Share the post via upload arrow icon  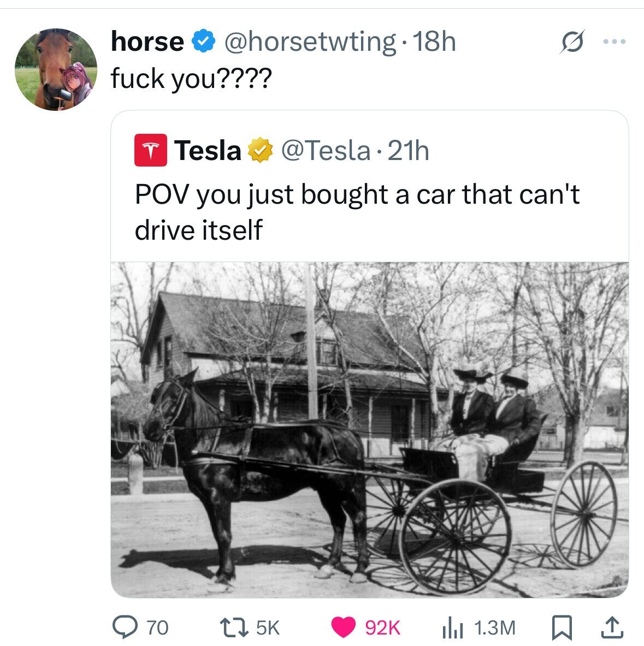coord(611,627)
